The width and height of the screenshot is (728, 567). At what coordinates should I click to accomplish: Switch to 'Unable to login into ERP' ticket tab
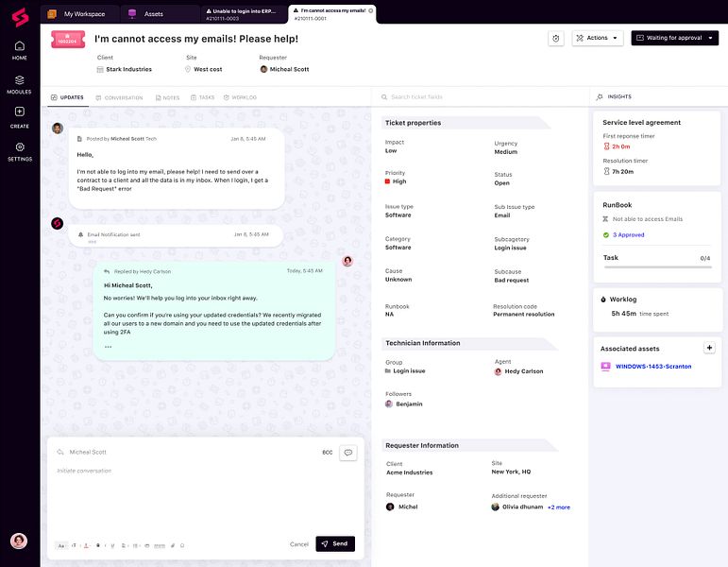click(x=244, y=14)
